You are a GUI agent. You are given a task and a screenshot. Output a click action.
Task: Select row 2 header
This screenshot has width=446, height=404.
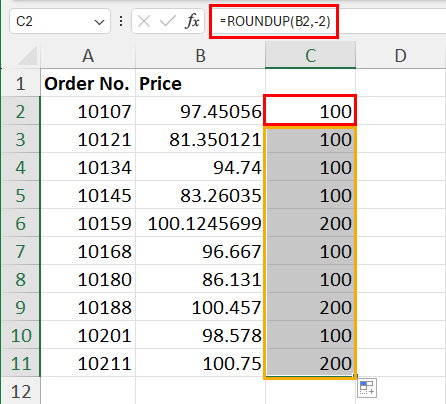tap(21, 111)
